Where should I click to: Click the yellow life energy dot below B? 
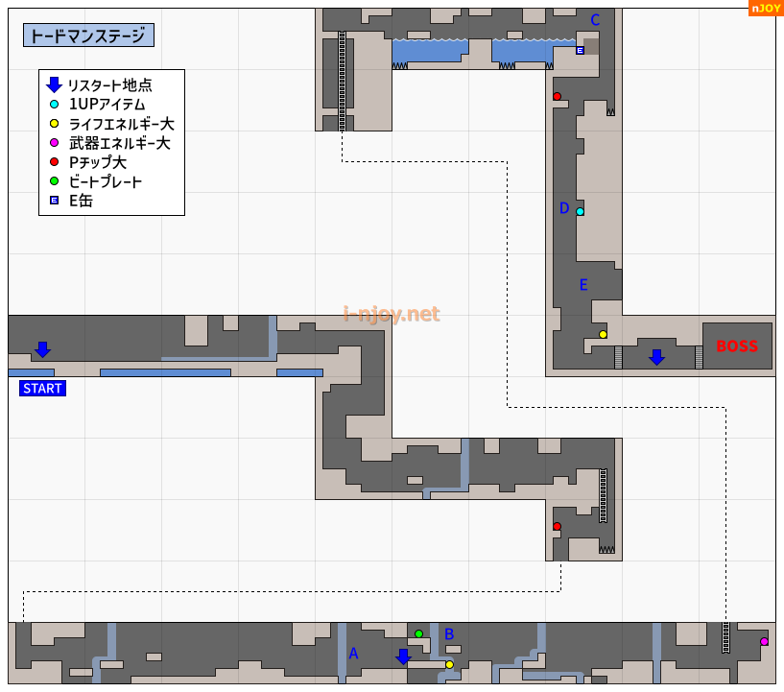[449, 664]
